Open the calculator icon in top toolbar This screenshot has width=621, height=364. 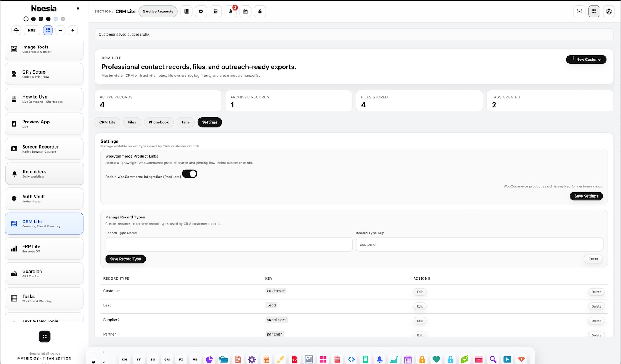(216, 12)
